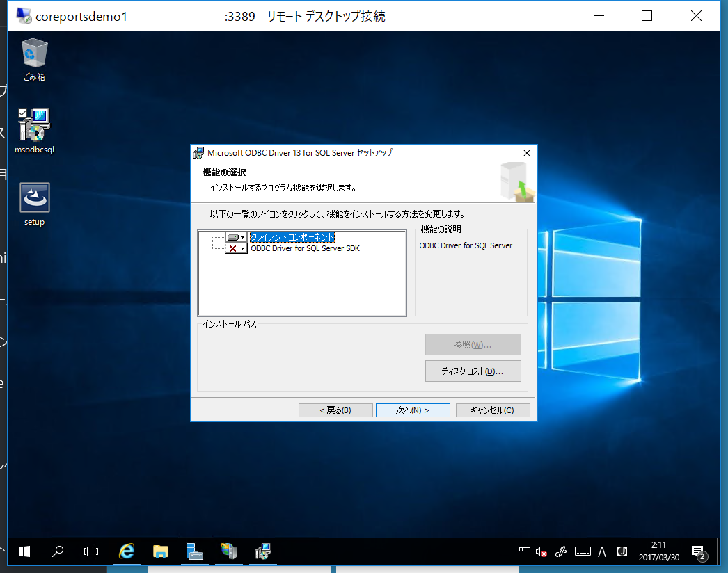Switch to the ODBC installer taskbar icon

pyautogui.click(x=263, y=551)
